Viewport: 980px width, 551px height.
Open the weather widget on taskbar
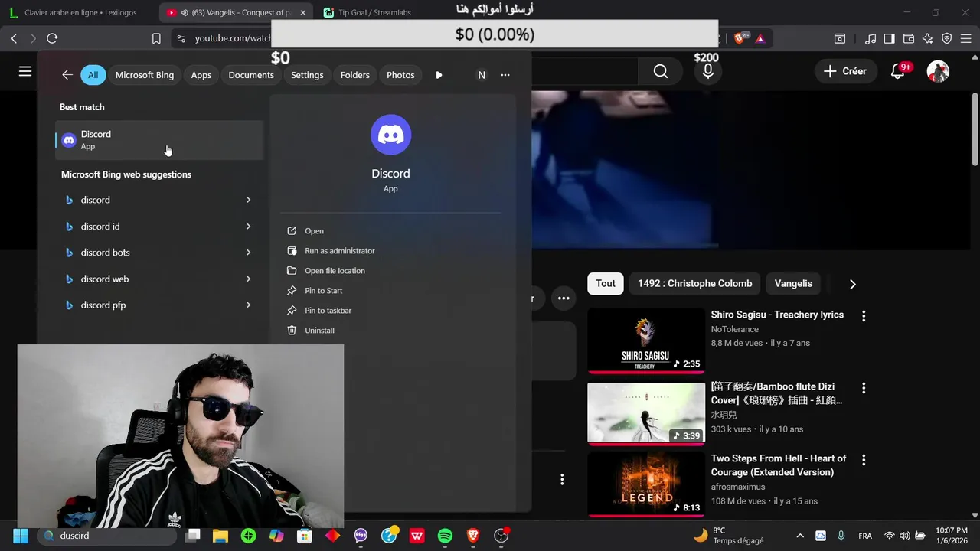click(729, 536)
